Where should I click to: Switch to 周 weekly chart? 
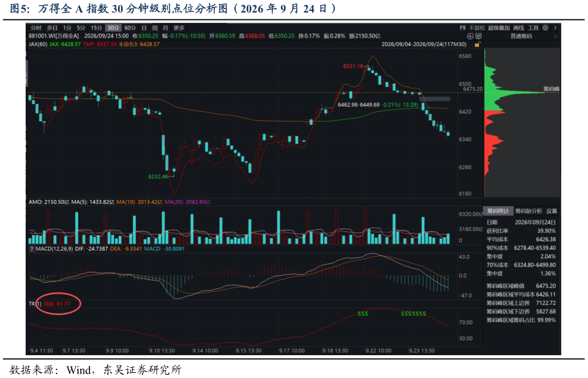[155, 28]
